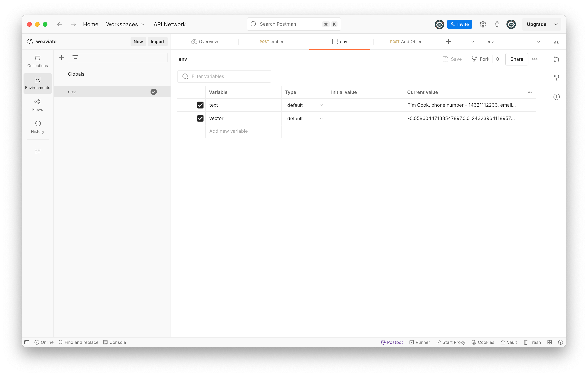Open the notifications bell
This screenshot has height=376, width=588.
tap(497, 24)
